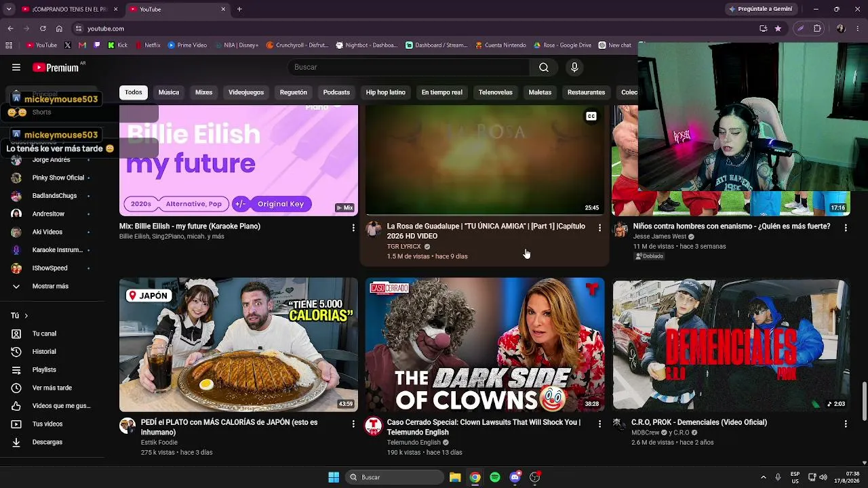Open the Mix Billie Eilish karaoke thumbnail
868x488 pixels.
coord(239,160)
